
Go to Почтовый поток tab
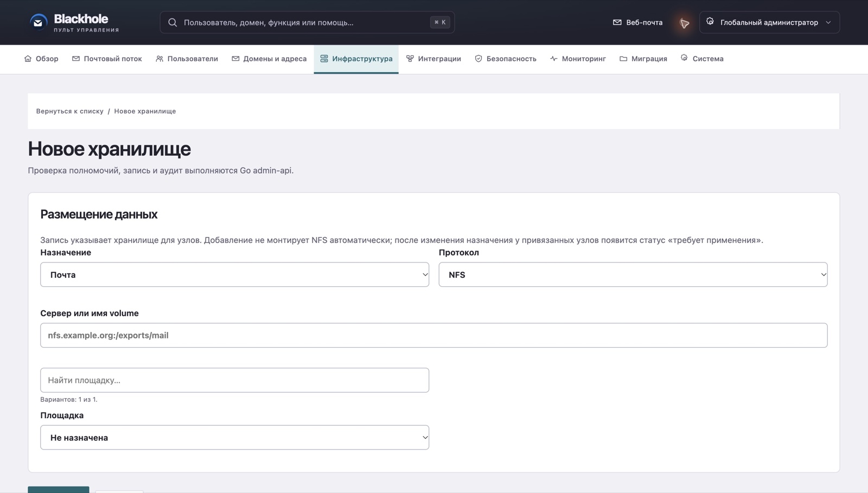pyautogui.click(x=107, y=59)
